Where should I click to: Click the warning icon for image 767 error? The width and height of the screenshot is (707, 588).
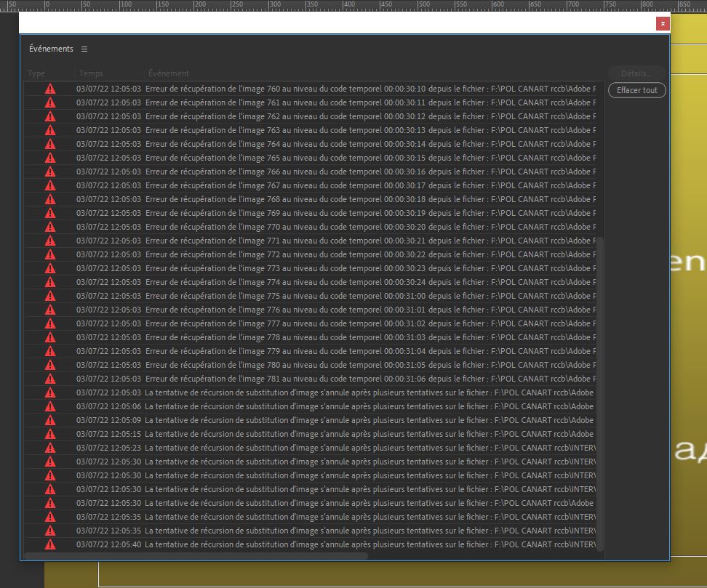tap(50, 185)
